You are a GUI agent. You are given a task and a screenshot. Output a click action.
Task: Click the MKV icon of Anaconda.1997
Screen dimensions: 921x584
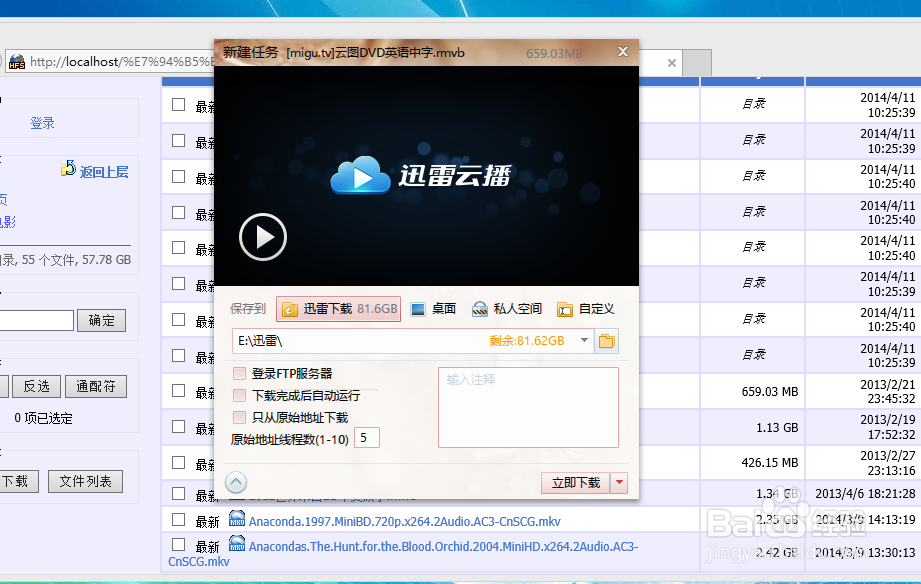[x=237, y=518]
